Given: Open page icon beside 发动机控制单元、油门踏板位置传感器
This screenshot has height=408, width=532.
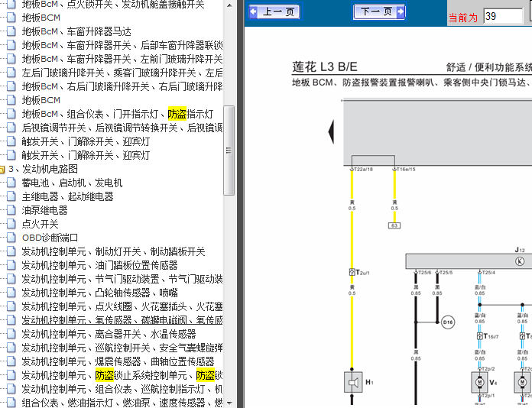Looking at the screenshot, I should [x=11, y=265].
